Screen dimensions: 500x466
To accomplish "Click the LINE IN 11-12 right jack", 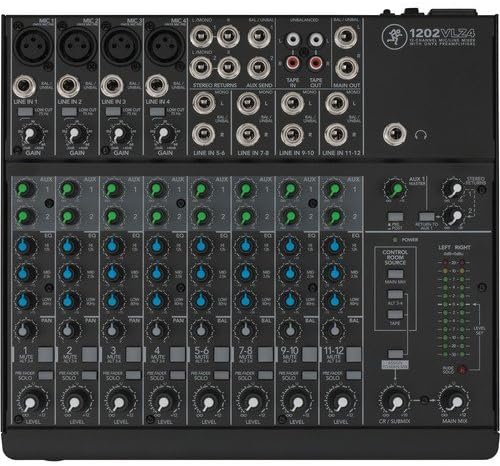I will tap(336, 135).
